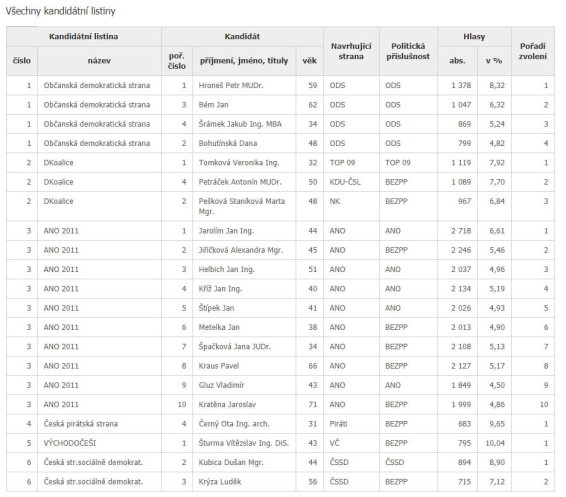Click the 'věk' column header
The width and height of the screenshot is (566, 497).
click(x=309, y=61)
